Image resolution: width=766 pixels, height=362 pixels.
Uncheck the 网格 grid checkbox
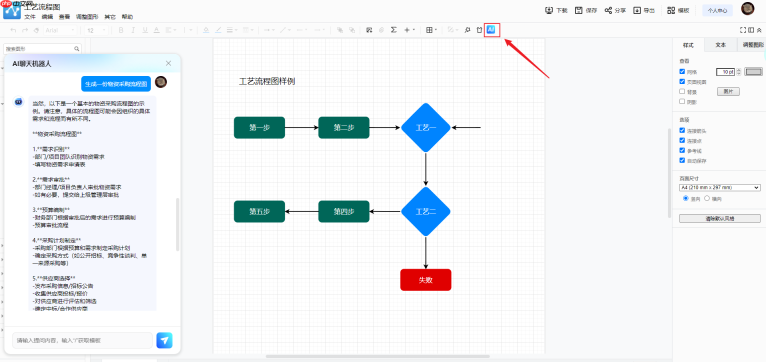tap(682, 71)
